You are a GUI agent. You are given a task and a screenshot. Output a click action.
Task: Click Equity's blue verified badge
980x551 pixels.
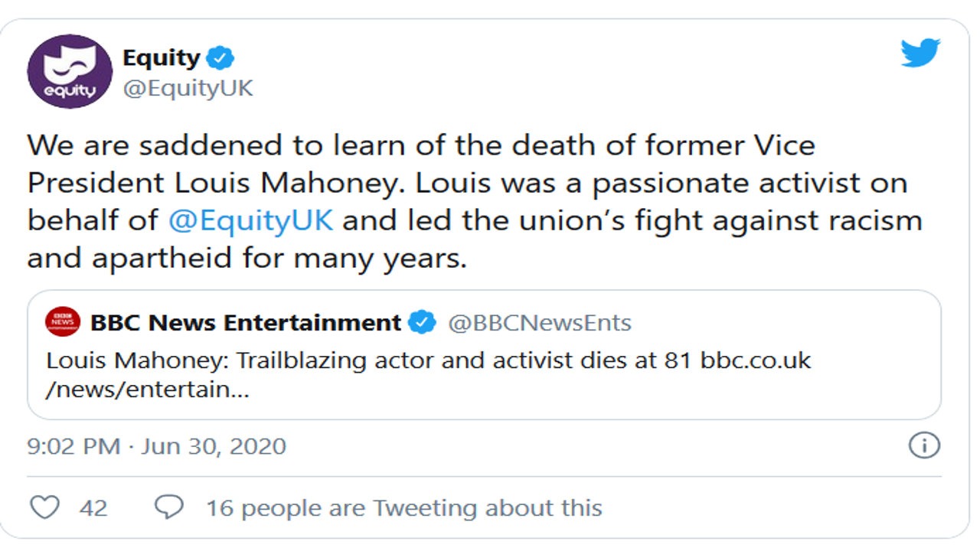coord(220,58)
